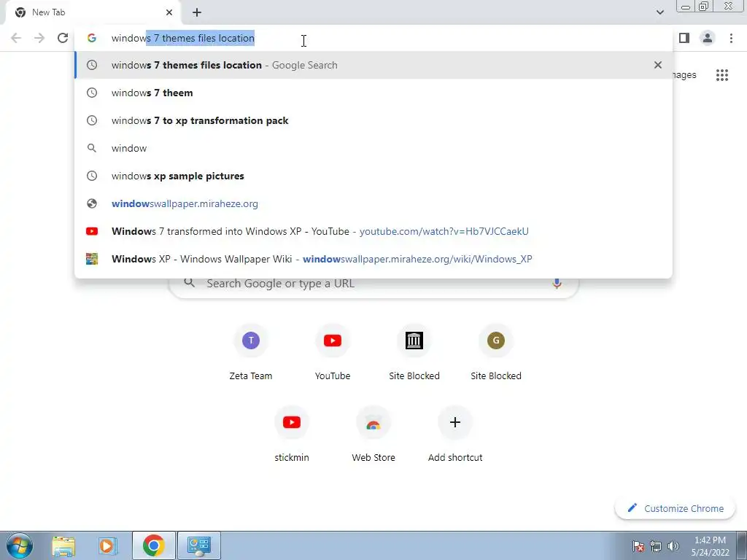This screenshot has width=747, height=560.
Task: Choose suggestion 'windows 7 theem'
Action: [373, 93]
